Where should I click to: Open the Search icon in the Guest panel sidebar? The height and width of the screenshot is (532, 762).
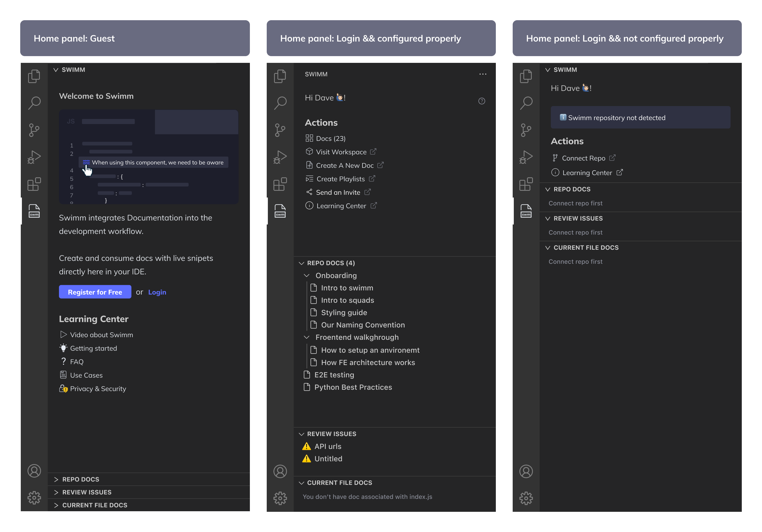(34, 103)
